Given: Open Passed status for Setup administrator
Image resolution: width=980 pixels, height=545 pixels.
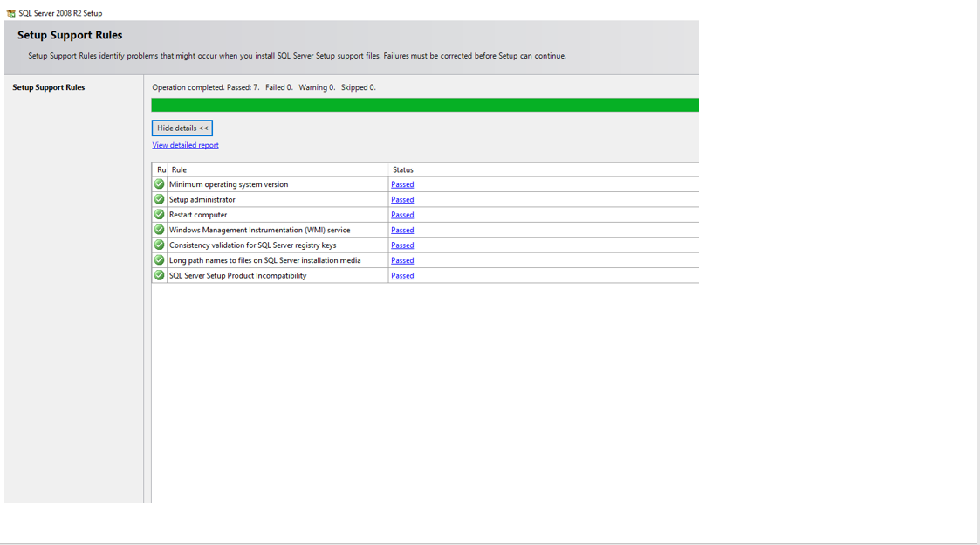Looking at the screenshot, I should coord(402,200).
